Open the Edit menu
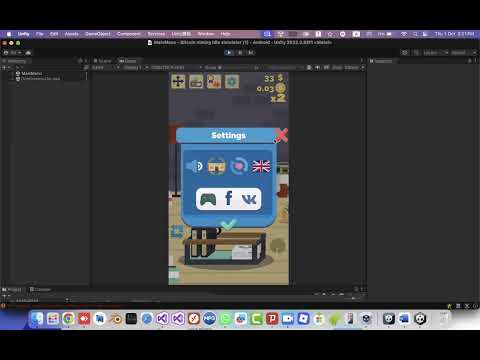 (x=54, y=34)
